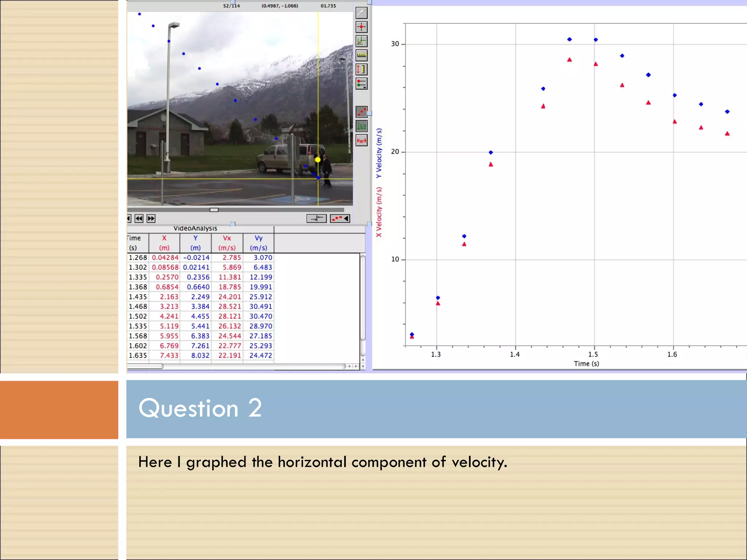
Task: Select the arrow pointer tool
Action: coord(361,13)
